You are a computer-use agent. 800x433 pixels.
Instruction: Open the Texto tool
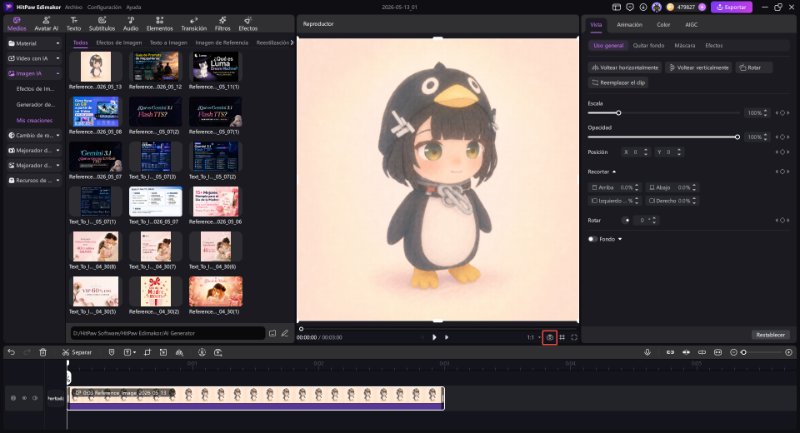[74, 24]
